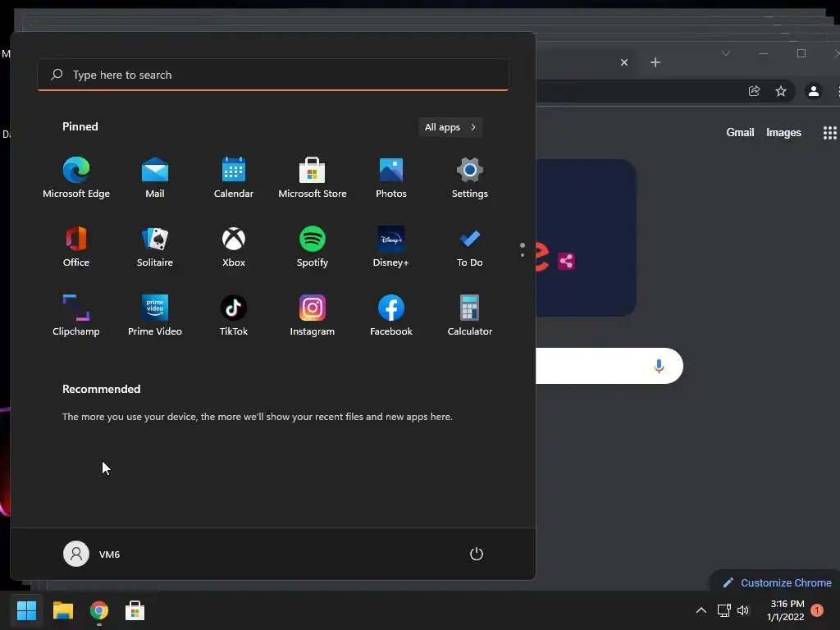
Task: Open Settings from pinned apps
Action: pos(470,178)
